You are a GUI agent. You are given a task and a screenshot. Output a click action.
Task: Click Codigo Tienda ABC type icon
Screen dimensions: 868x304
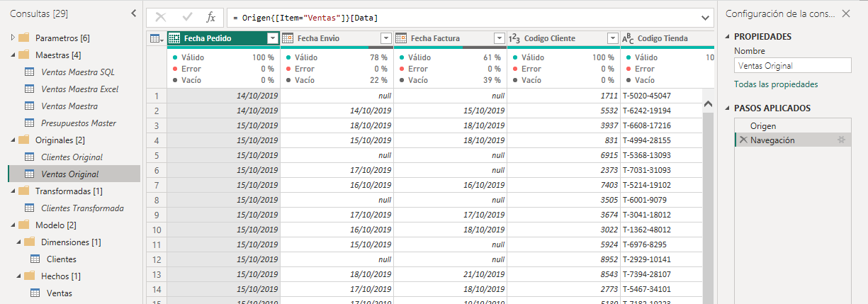pyautogui.click(x=628, y=38)
